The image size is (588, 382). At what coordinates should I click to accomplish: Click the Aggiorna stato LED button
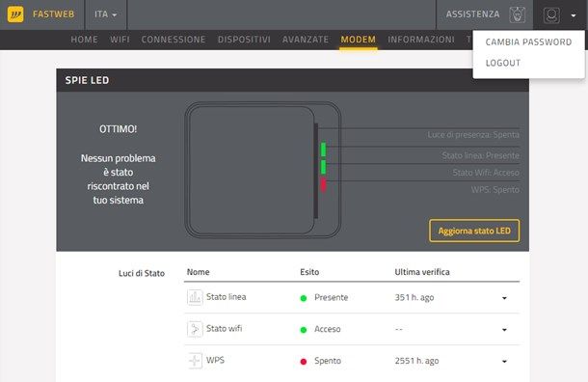474,231
